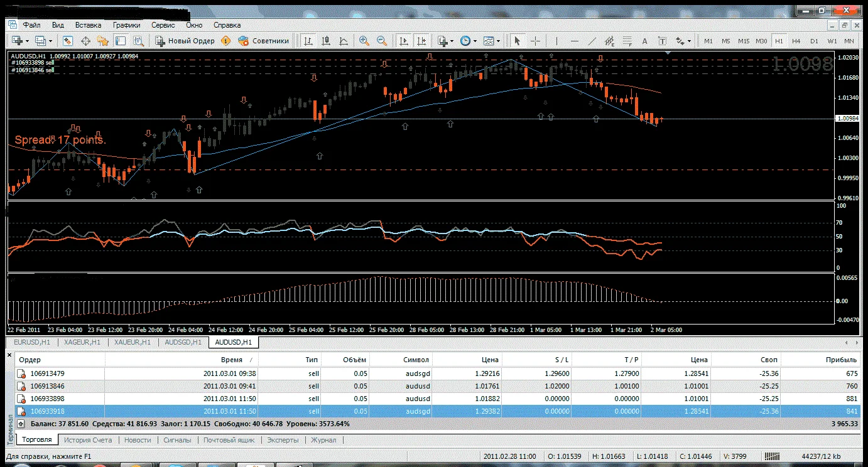Toggle chart auto scroll
The image size is (868, 467).
coord(403,41)
